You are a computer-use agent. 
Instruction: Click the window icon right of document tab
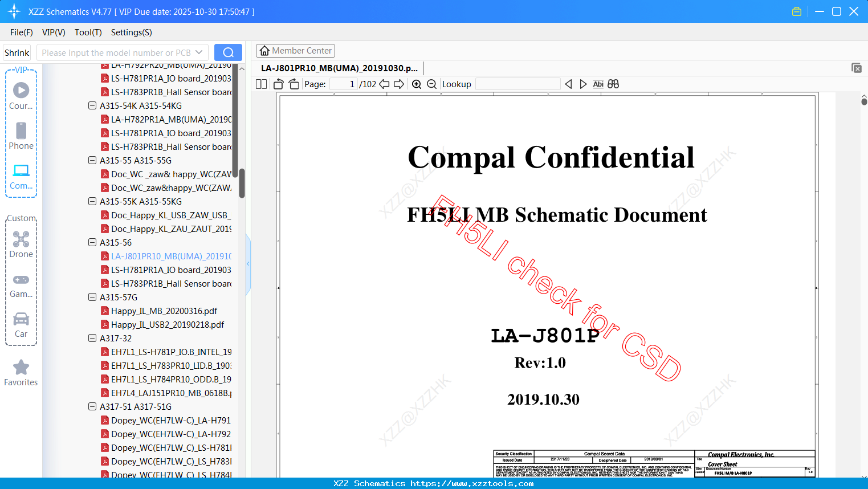tap(857, 68)
